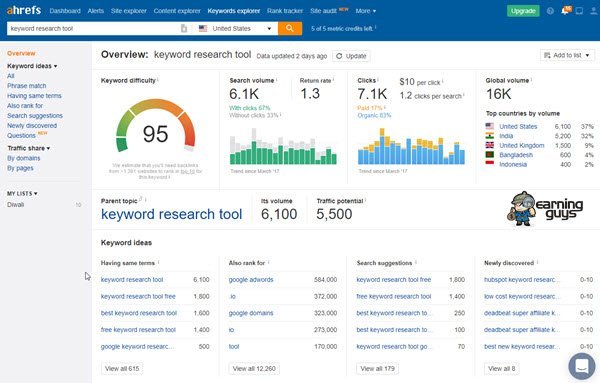
Task: Open the More menu in navigation
Action: click(365, 11)
